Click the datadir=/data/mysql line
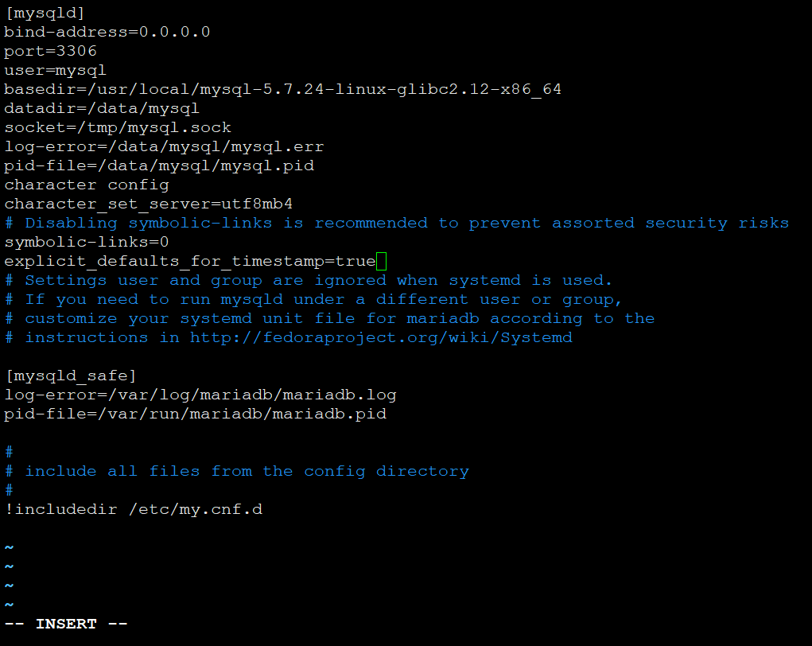Screen dimensions: 812x646 (x=102, y=109)
